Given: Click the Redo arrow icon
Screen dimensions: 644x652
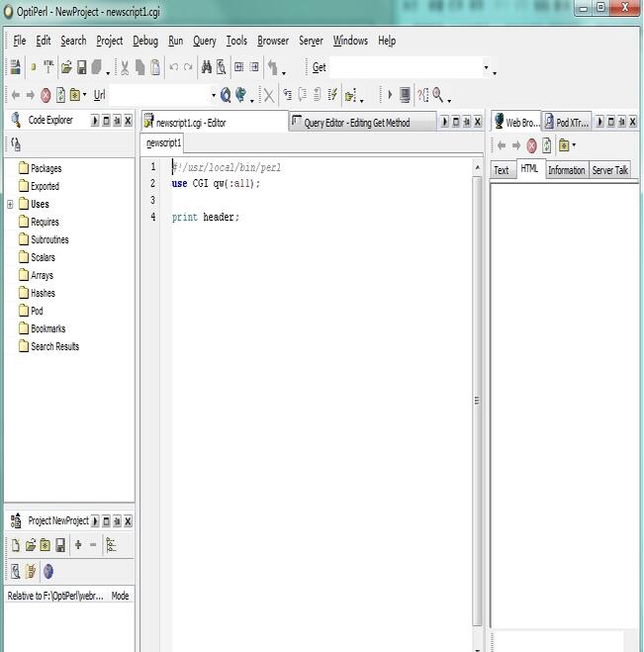Looking at the screenshot, I should 188,67.
